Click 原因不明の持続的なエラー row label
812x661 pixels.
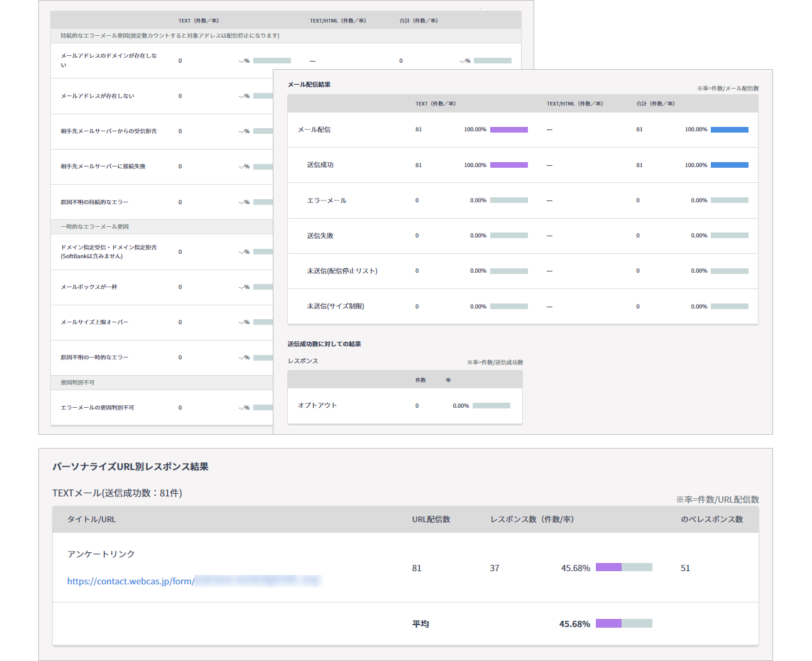coord(94,202)
